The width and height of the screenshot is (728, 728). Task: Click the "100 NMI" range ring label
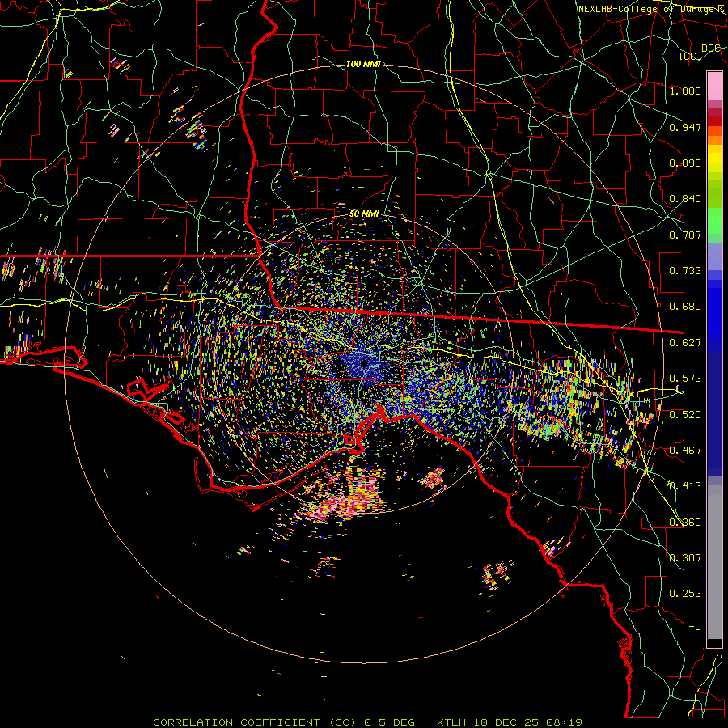pos(363,64)
